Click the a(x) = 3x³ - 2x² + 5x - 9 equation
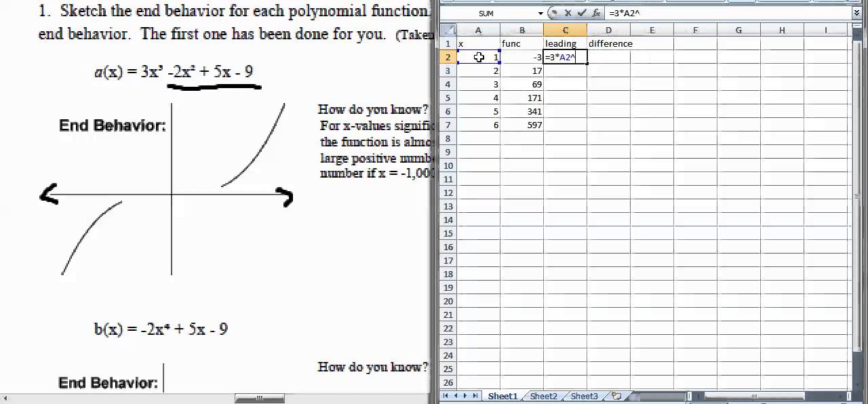Viewport: 868px width, 404px height. coord(174,72)
